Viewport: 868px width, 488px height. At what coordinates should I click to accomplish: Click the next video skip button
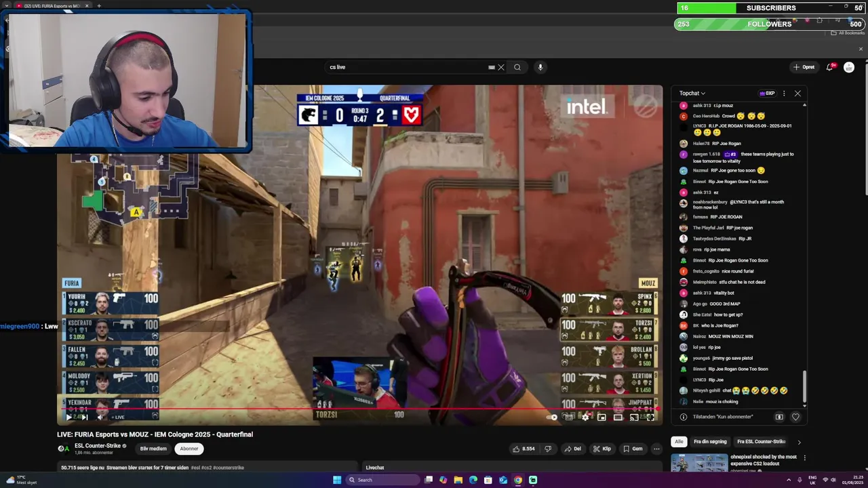pos(85,417)
